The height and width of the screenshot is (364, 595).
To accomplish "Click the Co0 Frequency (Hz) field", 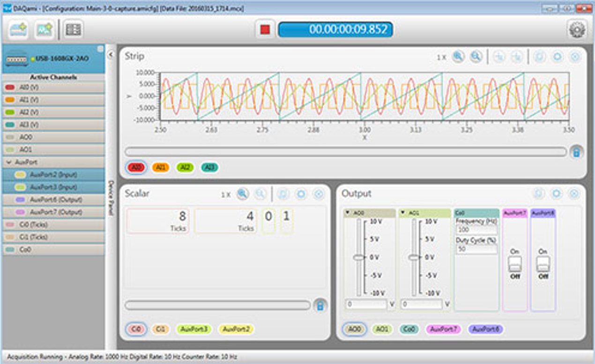I will (476, 230).
